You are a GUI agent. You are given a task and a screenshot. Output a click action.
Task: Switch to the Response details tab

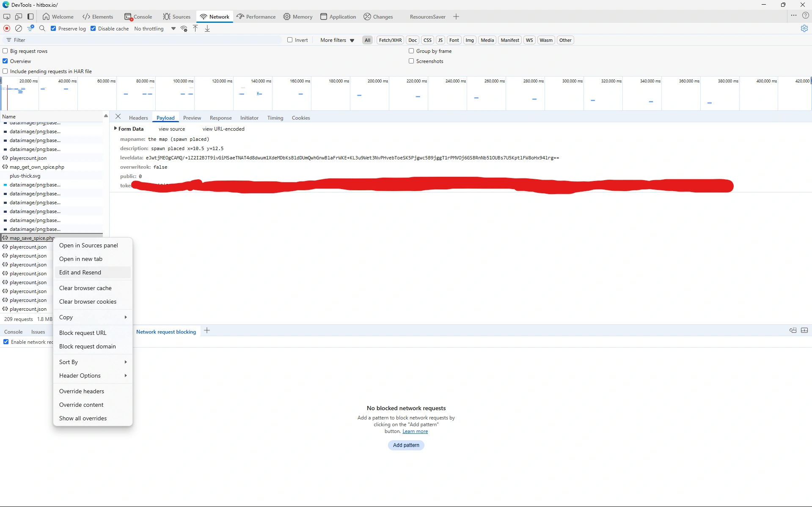pyautogui.click(x=220, y=118)
